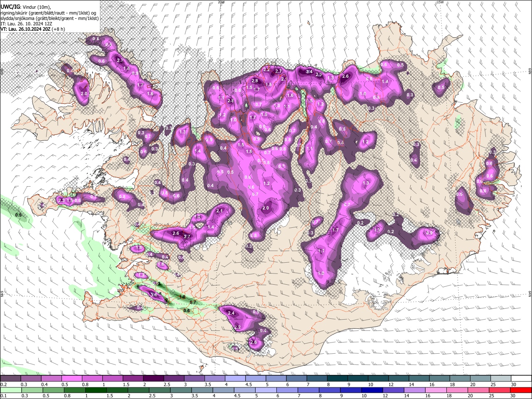Select the dark green swatch between lower 1 and 1.5
The width and height of the screenshot is (532, 399).
point(96,390)
